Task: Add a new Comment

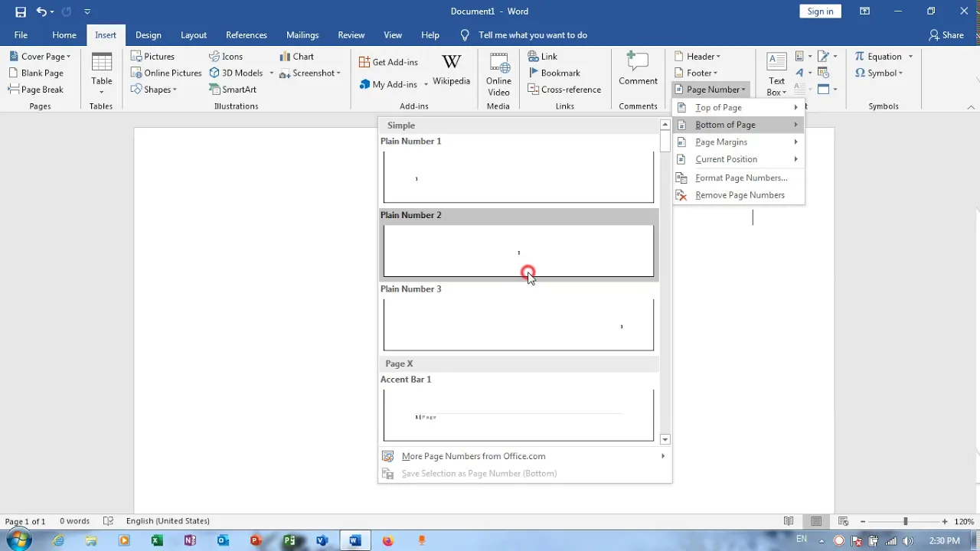Action: pos(638,69)
